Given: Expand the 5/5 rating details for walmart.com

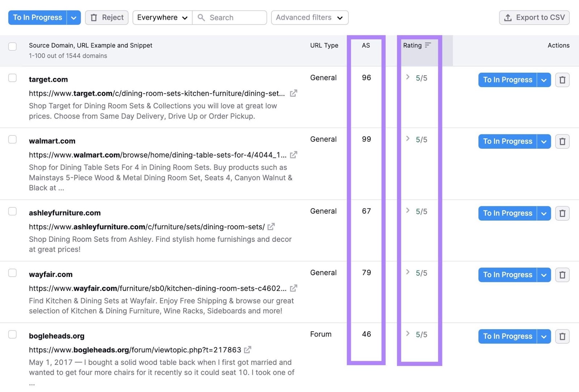Looking at the screenshot, I should pos(408,139).
